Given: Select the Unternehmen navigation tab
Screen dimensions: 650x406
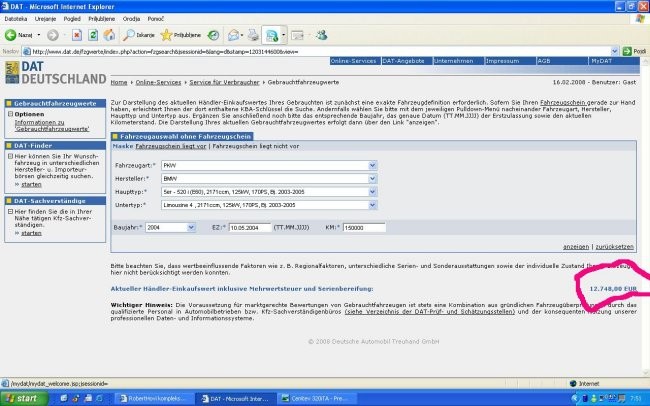Looking at the screenshot, I should point(458,61).
